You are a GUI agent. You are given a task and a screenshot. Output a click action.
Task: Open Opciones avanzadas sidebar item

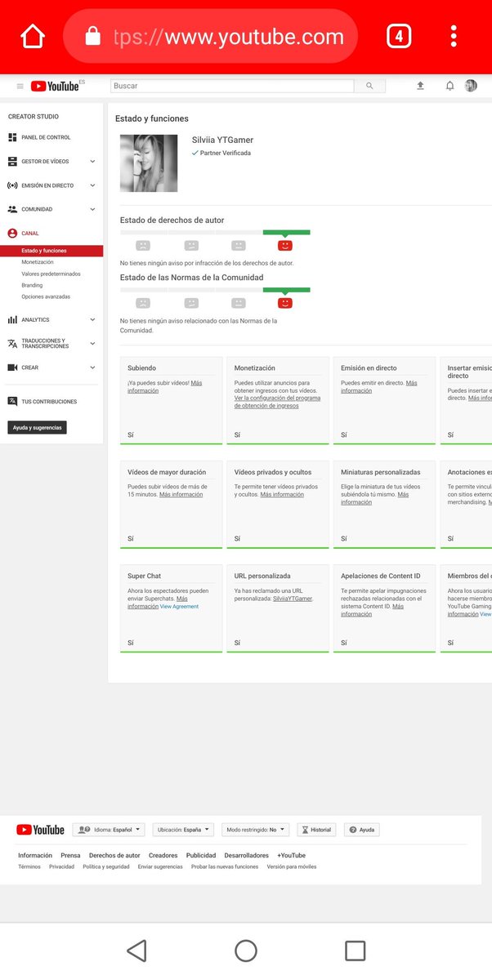46,296
